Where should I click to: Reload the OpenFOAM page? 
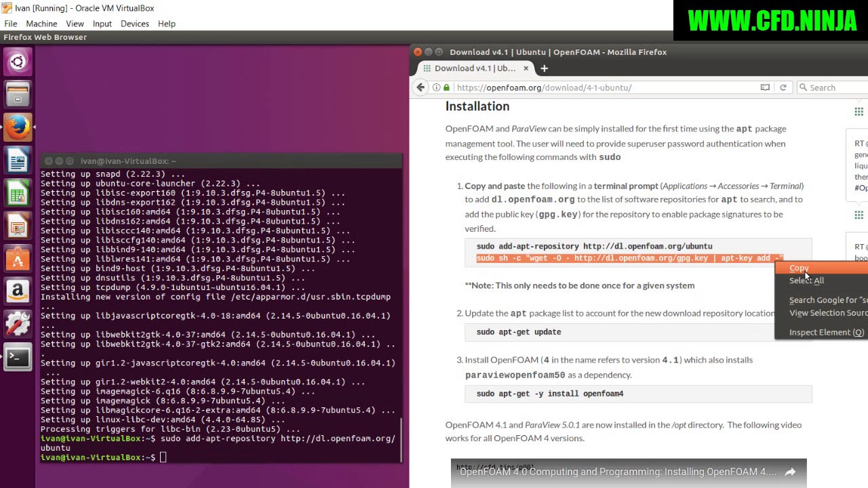[x=783, y=87]
